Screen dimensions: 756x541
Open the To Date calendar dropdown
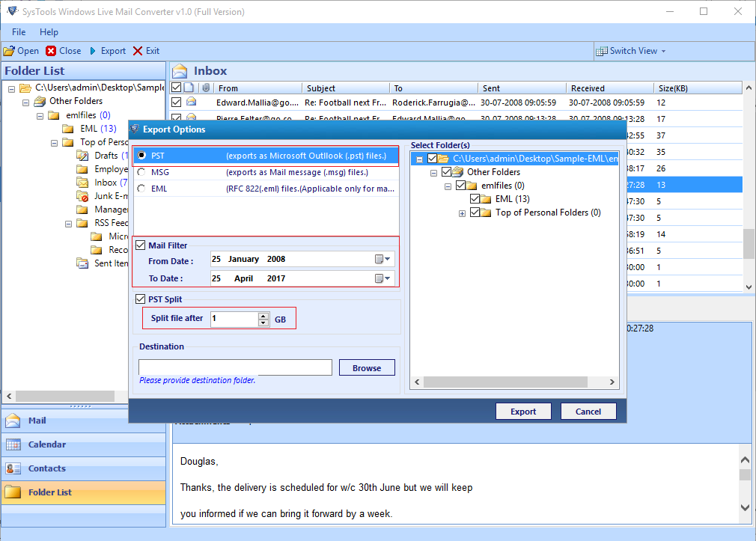pos(382,278)
